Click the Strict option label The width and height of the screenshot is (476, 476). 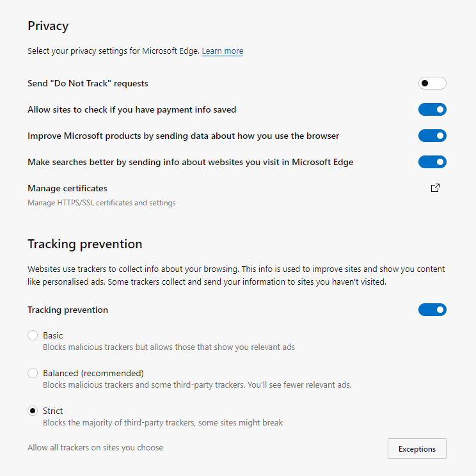coord(53,411)
